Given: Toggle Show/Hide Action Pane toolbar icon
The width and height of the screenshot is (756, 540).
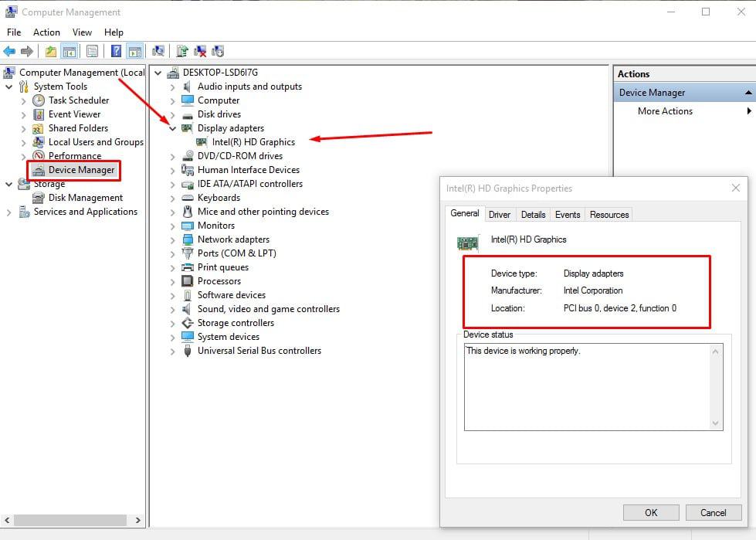Looking at the screenshot, I should pyautogui.click(x=135, y=52).
